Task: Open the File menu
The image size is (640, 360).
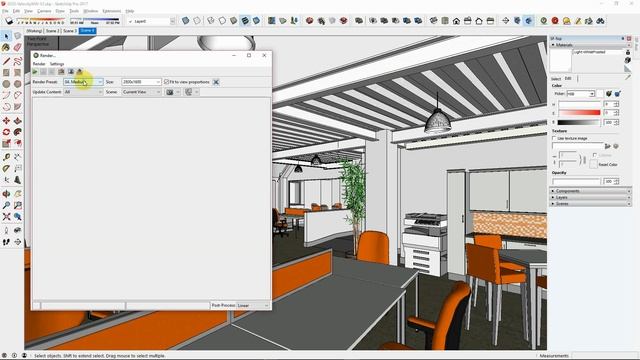Action: coord(5,11)
